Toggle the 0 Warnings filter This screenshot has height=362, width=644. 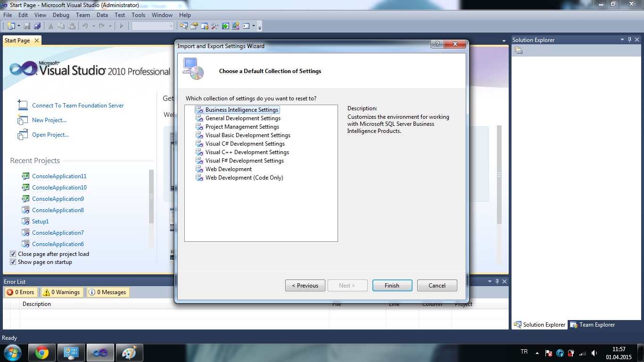(x=61, y=292)
